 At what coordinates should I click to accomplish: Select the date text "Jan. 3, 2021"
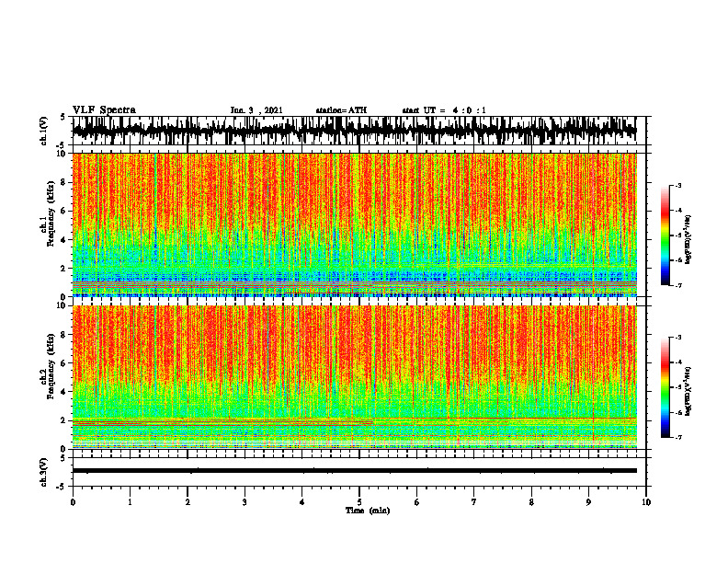(256, 110)
